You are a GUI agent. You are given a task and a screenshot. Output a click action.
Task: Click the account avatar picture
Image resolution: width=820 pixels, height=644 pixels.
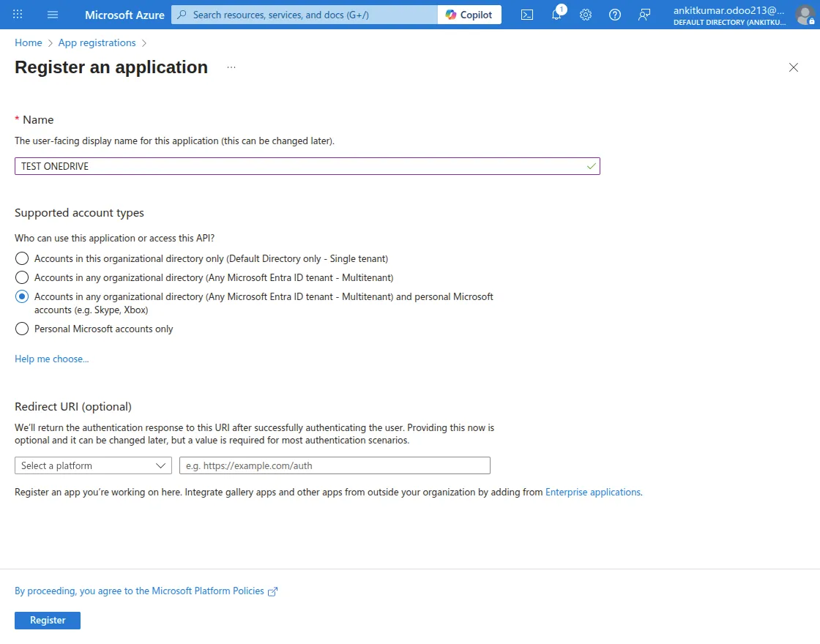804,15
